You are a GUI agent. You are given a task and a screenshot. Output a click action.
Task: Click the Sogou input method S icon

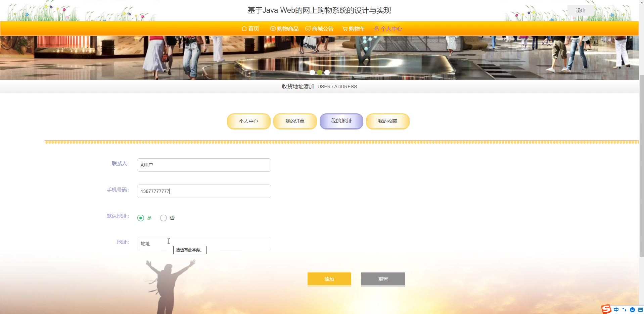point(606,309)
